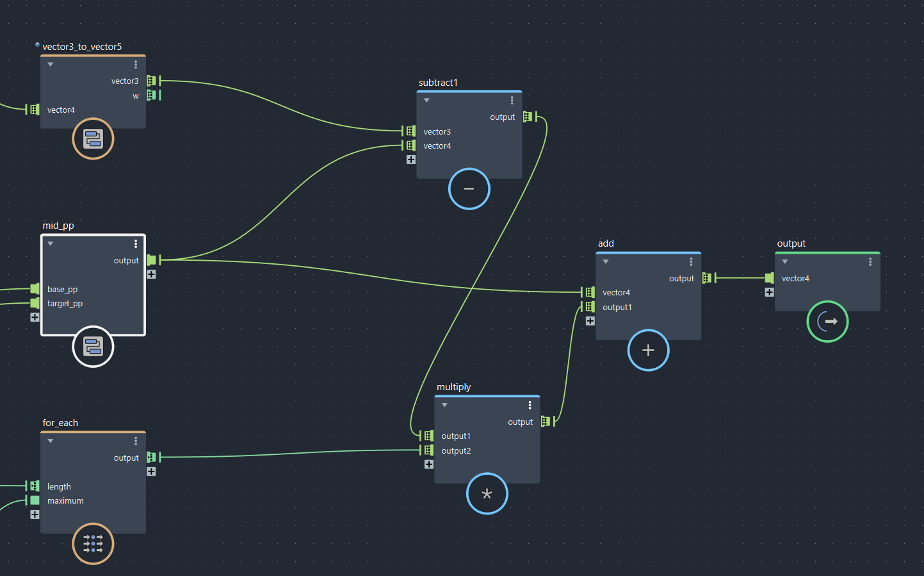Collapse the output node
The height and width of the screenshot is (576, 924).
(785, 262)
